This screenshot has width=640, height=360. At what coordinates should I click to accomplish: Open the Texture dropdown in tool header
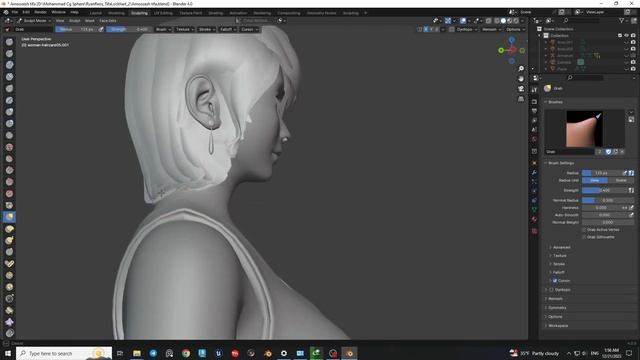pos(184,29)
